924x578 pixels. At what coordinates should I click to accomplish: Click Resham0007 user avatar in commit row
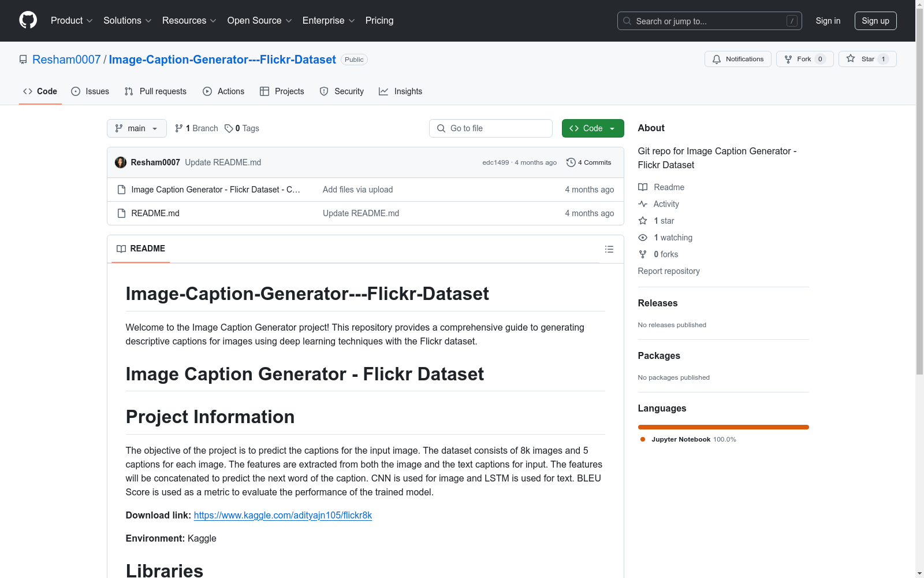121,162
